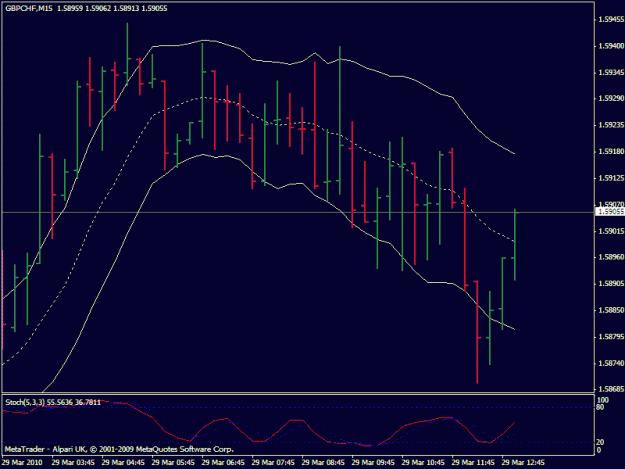Click the 1.58905 price scale label
The height and width of the screenshot is (469, 625).
point(611,284)
